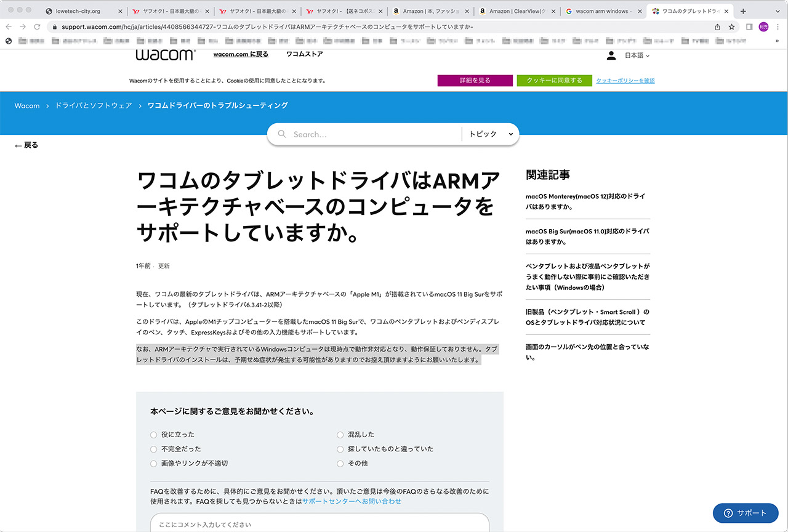Click the address bar URL
788x532 pixels.
pyautogui.click(x=268, y=27)
